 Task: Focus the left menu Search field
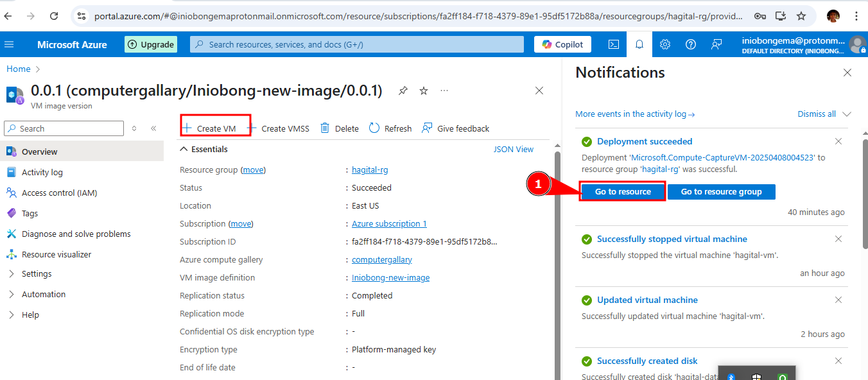pos(64,128)
